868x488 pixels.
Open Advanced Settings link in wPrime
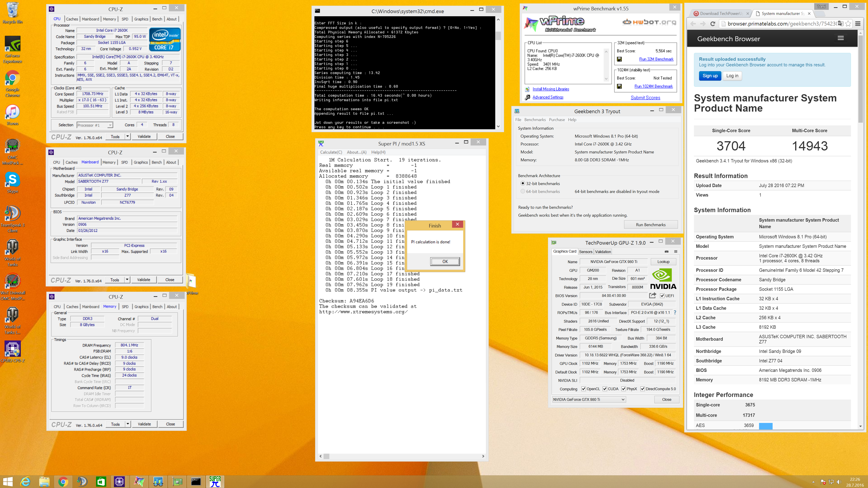pos(547,97)
